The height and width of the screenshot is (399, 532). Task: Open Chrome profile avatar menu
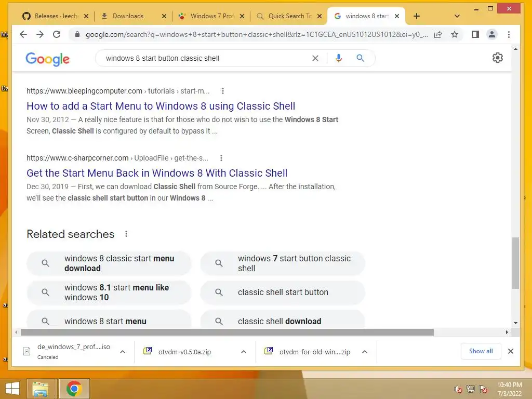coord(491,34)
